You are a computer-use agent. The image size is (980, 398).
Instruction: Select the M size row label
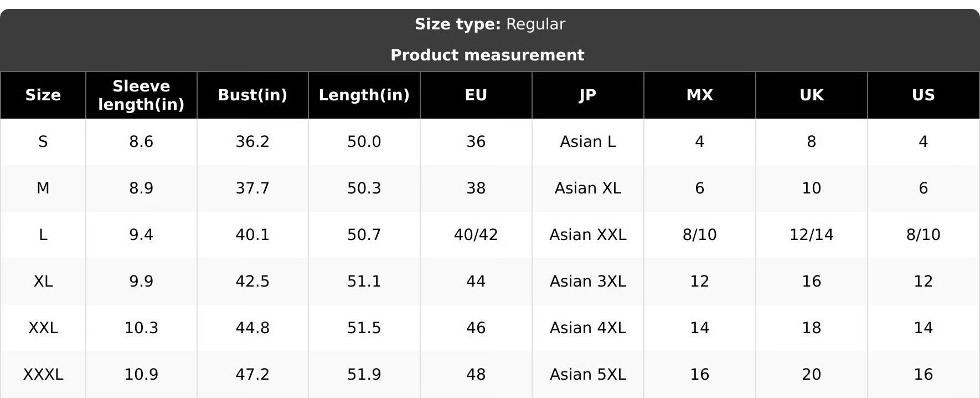(43, 188)
